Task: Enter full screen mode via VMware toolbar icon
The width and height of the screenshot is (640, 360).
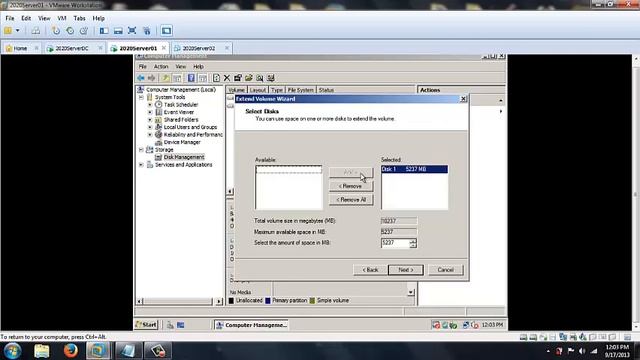Action: pyautogui.click(x=132, y=31)
